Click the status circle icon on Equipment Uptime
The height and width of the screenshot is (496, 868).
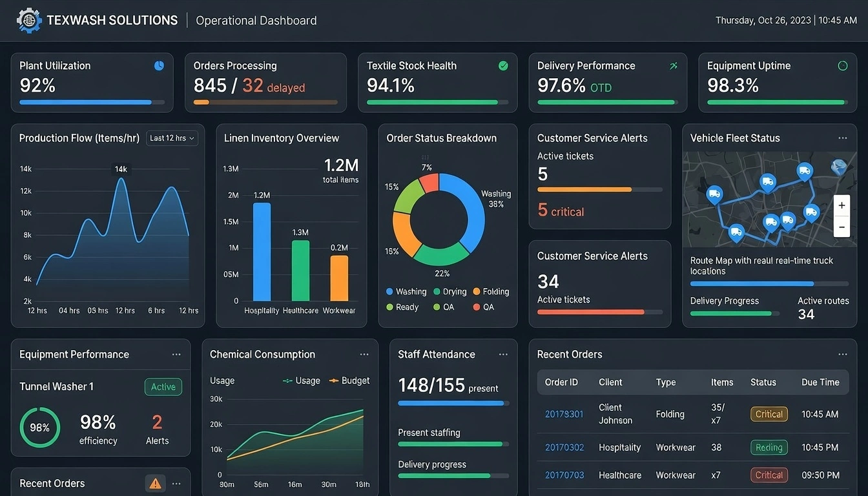842,65
